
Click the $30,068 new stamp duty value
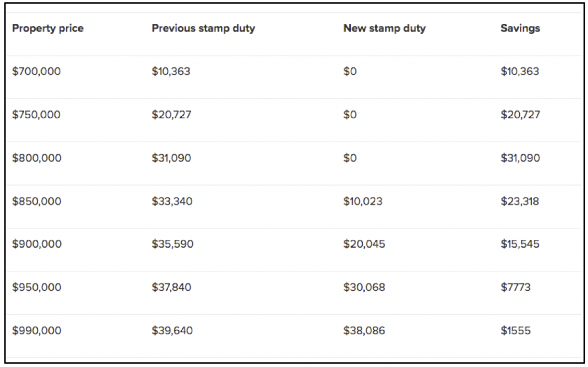click(x=364, y=287)
